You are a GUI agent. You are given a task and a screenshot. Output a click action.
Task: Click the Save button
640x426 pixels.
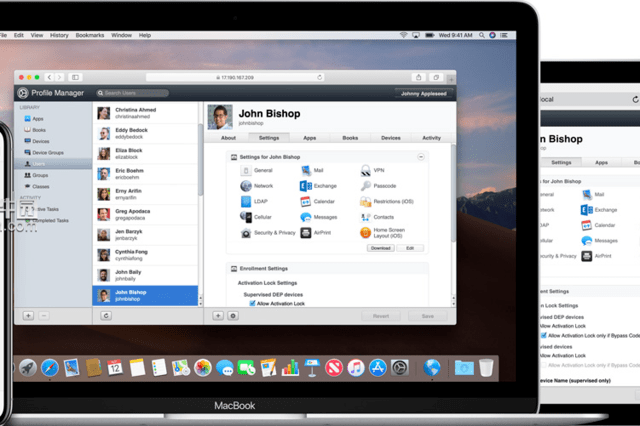pos(427,316)
